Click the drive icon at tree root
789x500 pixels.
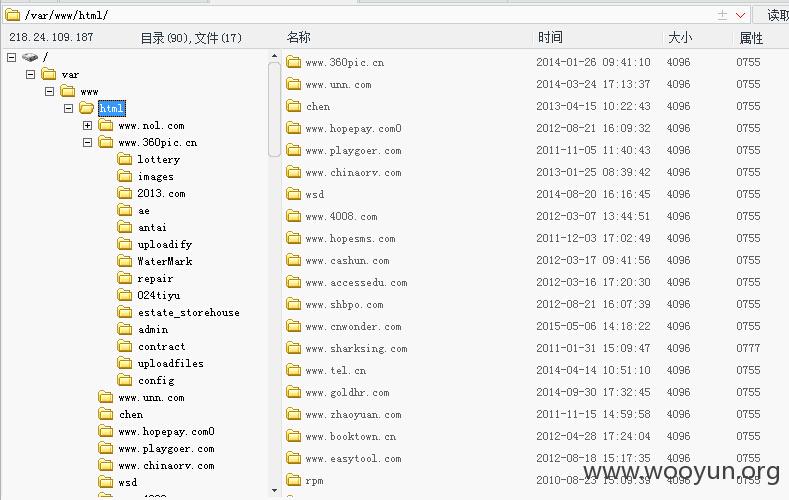point(30,57)
